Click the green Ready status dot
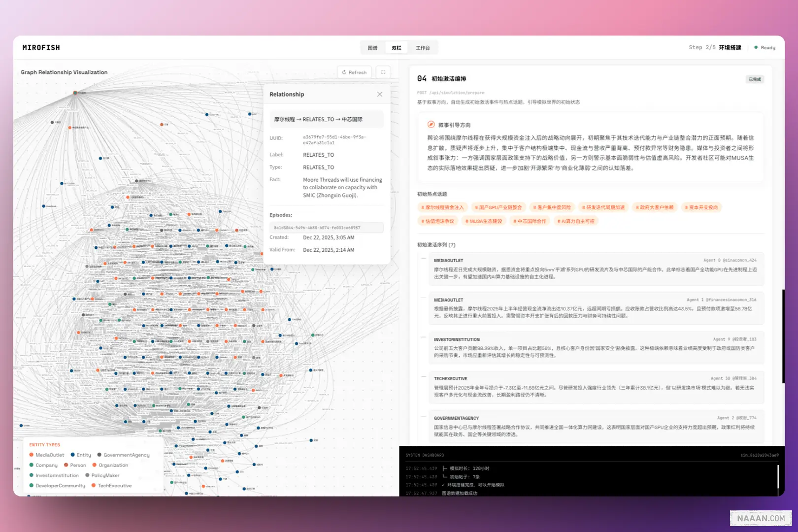This screenshot has width=798, height=532. click(x=756, y=48)
